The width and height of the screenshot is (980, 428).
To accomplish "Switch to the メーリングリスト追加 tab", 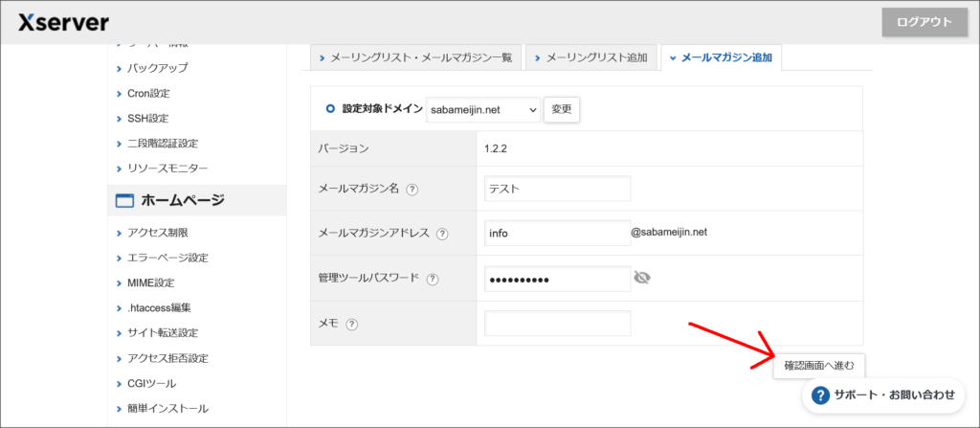I will [x=590, y=58].
